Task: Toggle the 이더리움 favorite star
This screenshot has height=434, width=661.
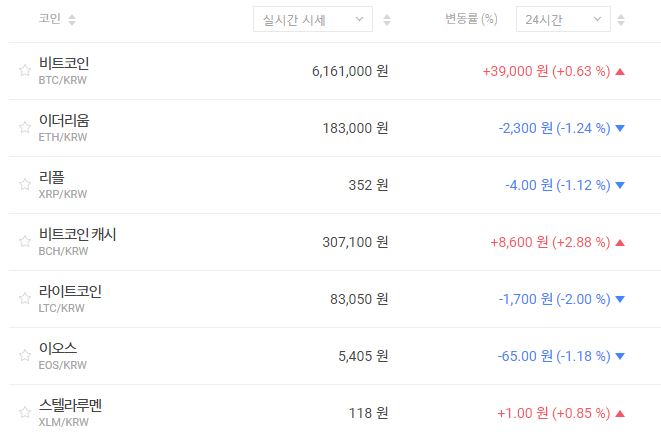Action: [x=25, y=128]
